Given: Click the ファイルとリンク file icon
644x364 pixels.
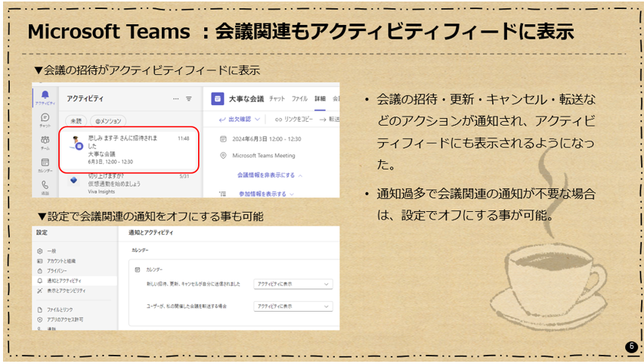Looking at the screenshot, I should pos(40,310).
